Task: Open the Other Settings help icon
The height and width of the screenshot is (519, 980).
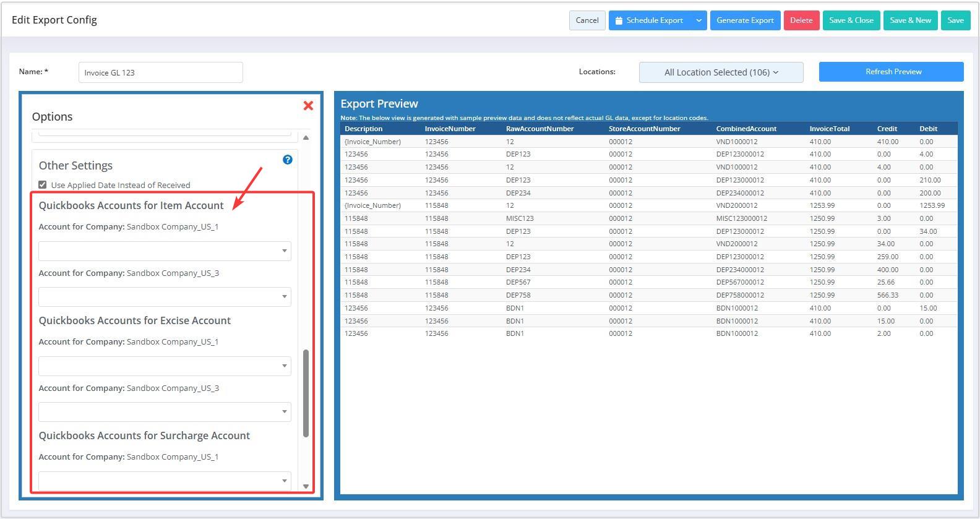Action: pos(288,160)
